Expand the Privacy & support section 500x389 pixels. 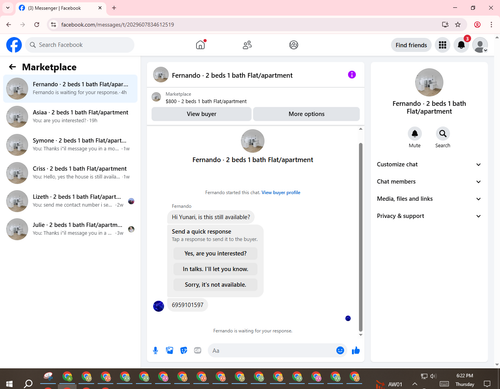[x=429, y=216]
